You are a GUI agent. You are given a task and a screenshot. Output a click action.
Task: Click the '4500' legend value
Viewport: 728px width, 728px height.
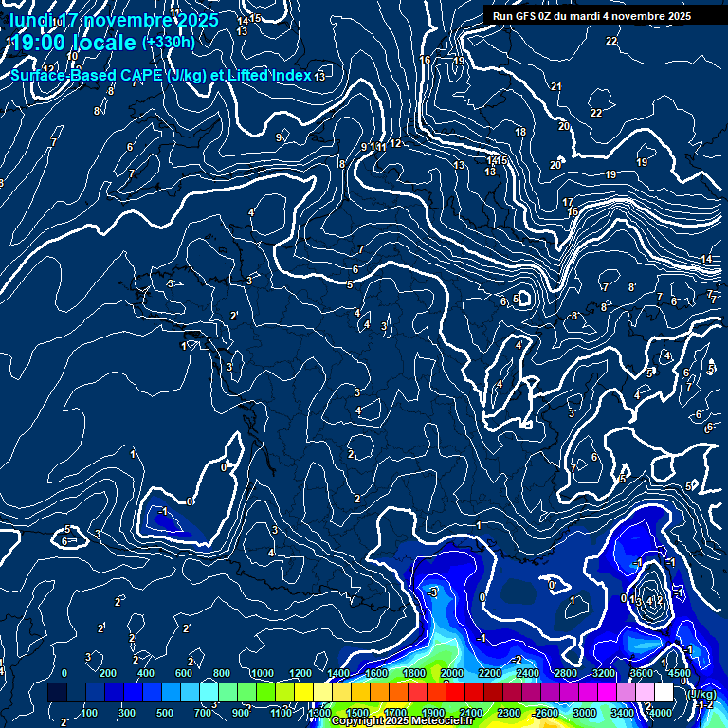[x=680, y=673]
